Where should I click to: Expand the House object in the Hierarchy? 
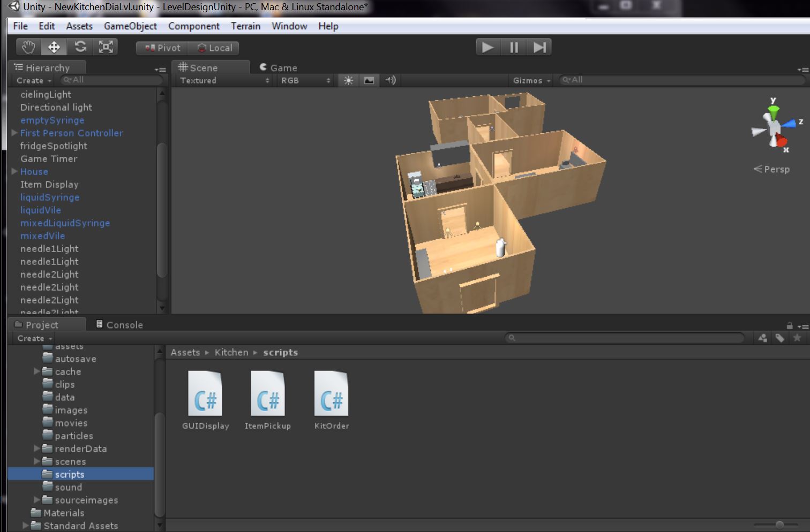coord(13,171)
